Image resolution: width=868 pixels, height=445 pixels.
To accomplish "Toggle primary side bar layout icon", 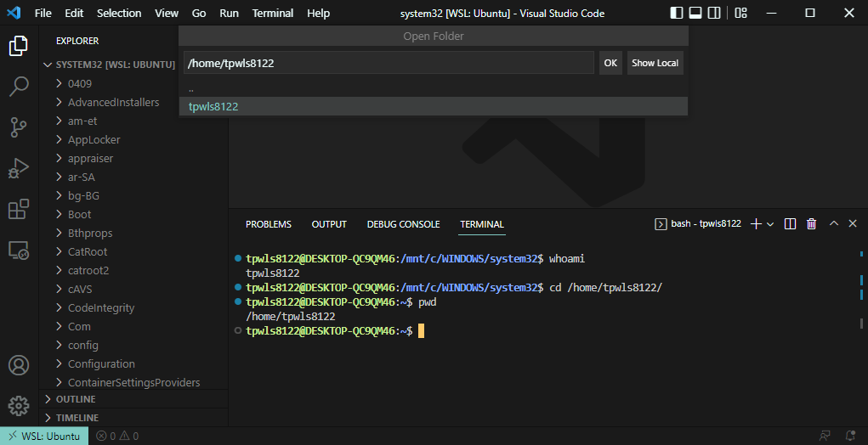I will coord(677,13).
